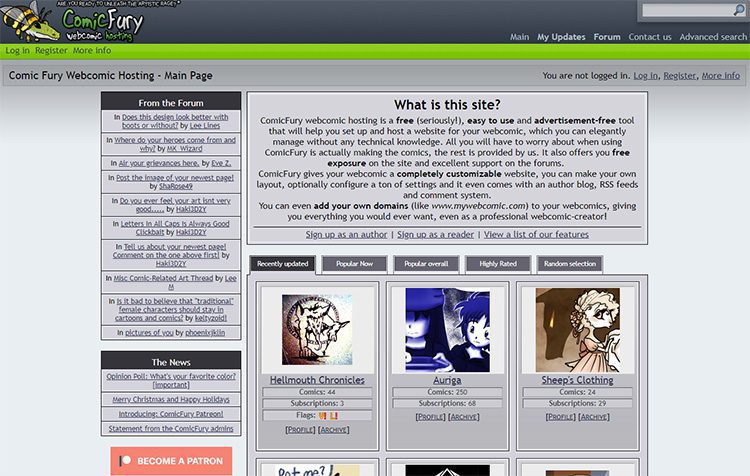Open the Auriga Archive link

pyautogui.click(x=464, y=416)
